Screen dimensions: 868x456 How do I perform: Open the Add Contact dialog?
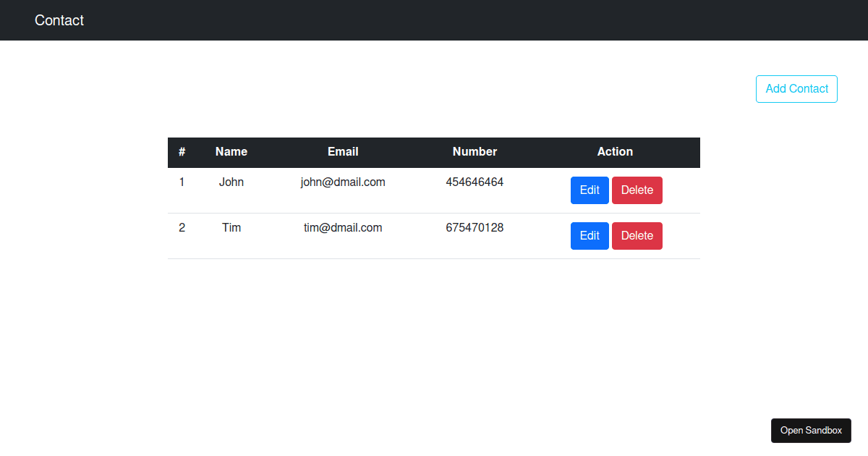tap(796, 88)
